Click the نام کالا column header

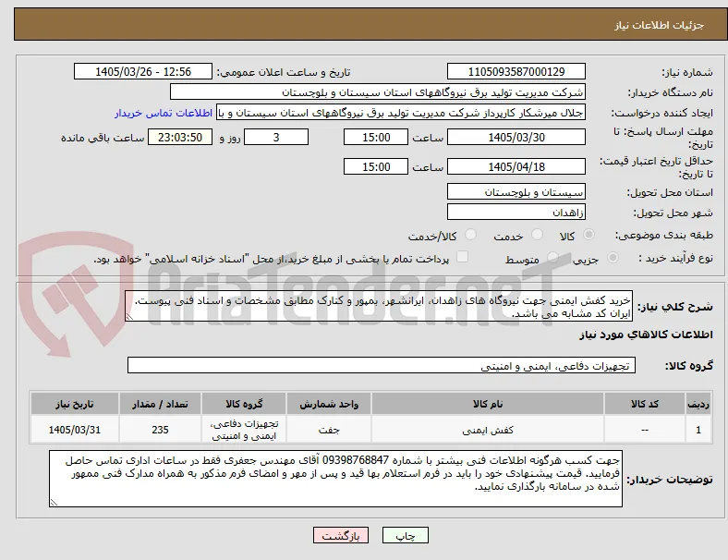(488, 404)
